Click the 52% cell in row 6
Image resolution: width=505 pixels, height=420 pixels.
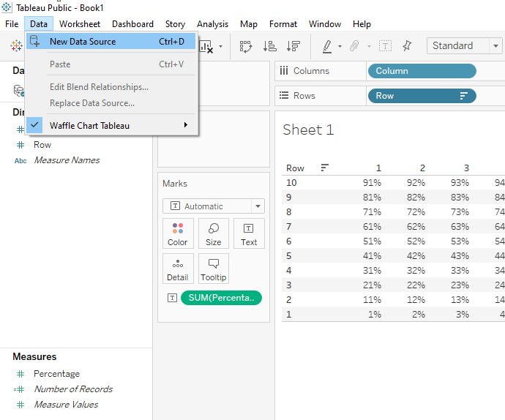click(416, 241)
